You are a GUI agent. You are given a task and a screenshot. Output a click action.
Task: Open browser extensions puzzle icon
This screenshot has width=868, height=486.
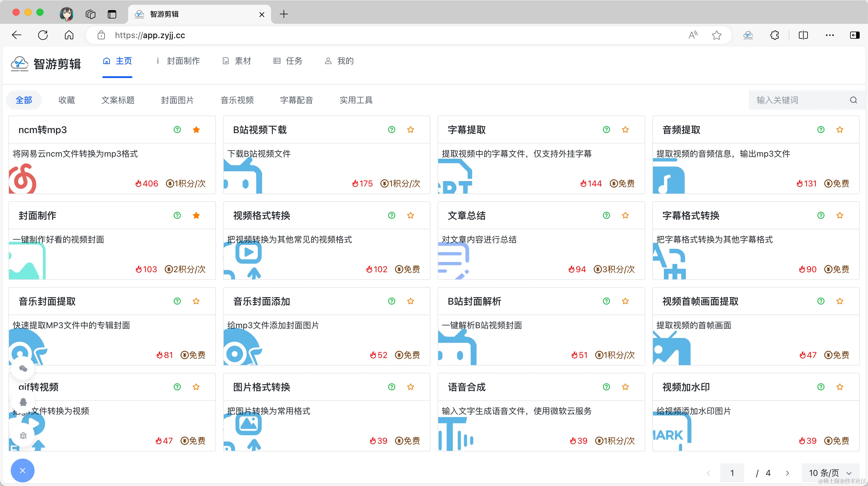click(x=774, y=35)
